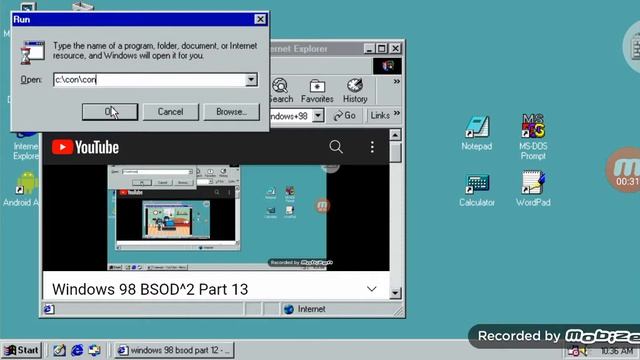
Task: Open the WordPad desktop shortcut
Action: [x=533, y=189]
